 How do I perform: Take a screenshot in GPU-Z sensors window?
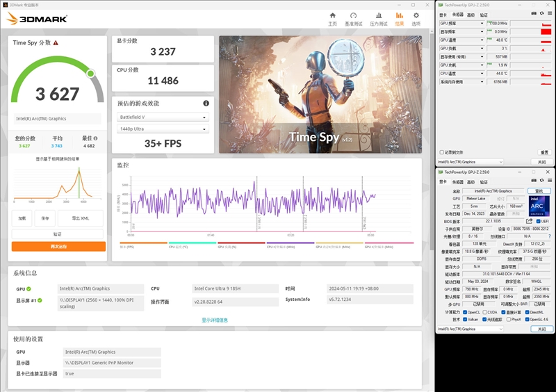[534, 13]
